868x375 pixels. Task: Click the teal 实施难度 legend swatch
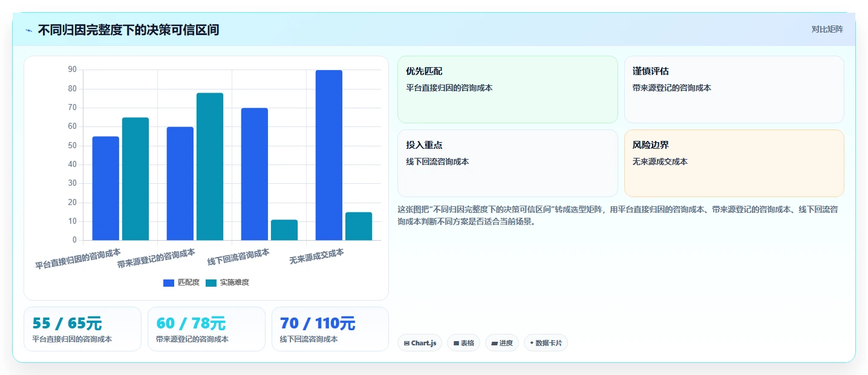pos(211,283)
